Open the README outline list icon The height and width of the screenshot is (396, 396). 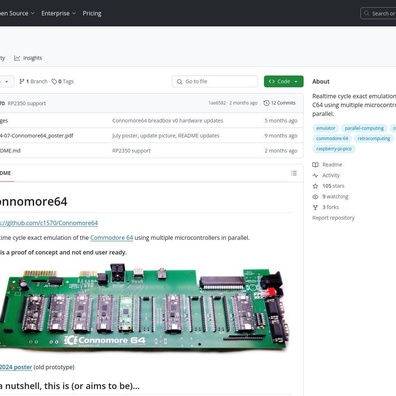point(294,173)
